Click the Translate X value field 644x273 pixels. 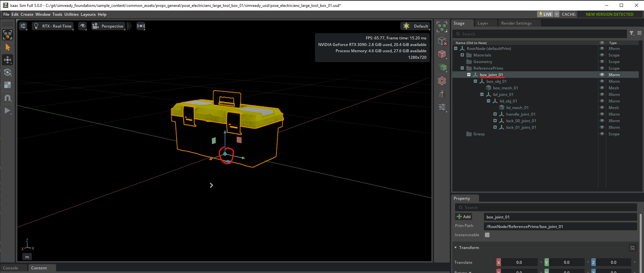click(519, 262)
